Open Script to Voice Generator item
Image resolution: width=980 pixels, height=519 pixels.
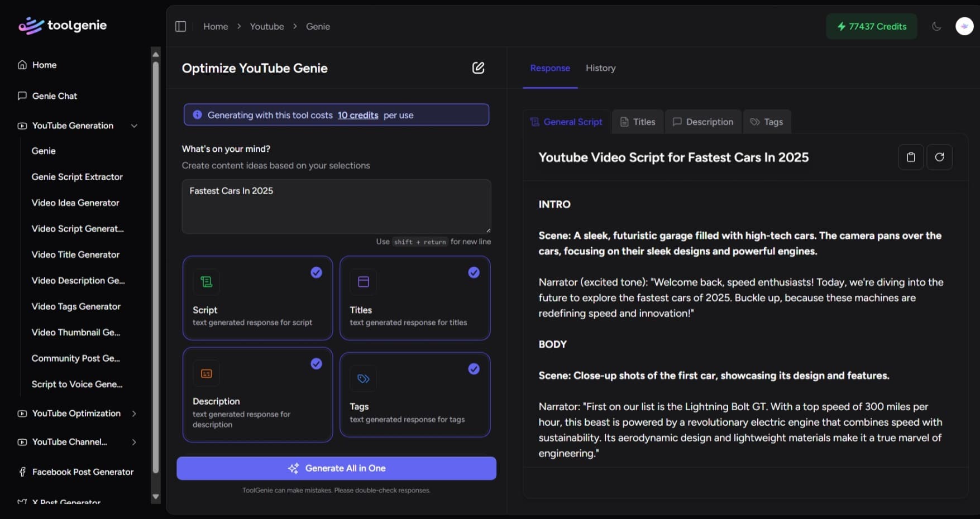77,385
